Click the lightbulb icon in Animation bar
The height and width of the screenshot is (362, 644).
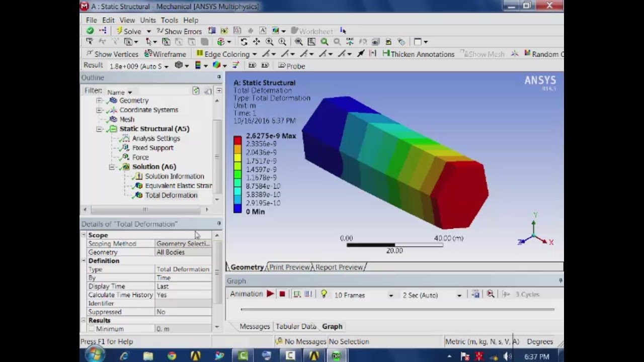[324, 294]
